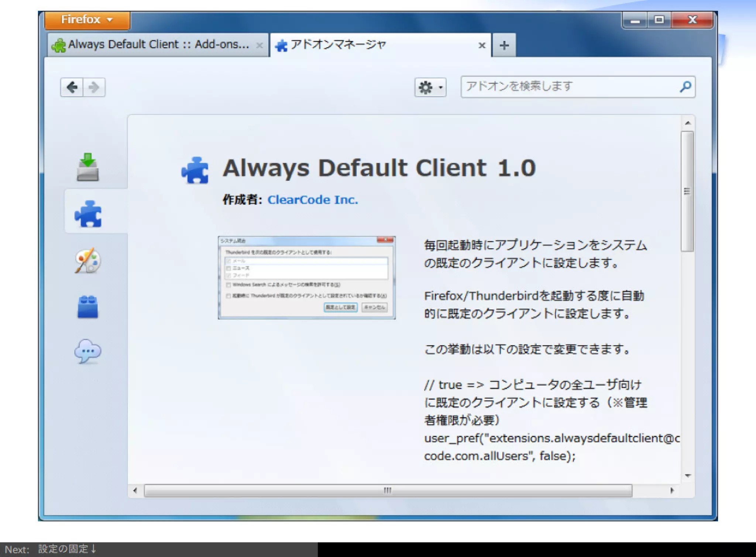
Task: Click the add-on screenshot preview thumbnail
Action: (x=307, y=278)
